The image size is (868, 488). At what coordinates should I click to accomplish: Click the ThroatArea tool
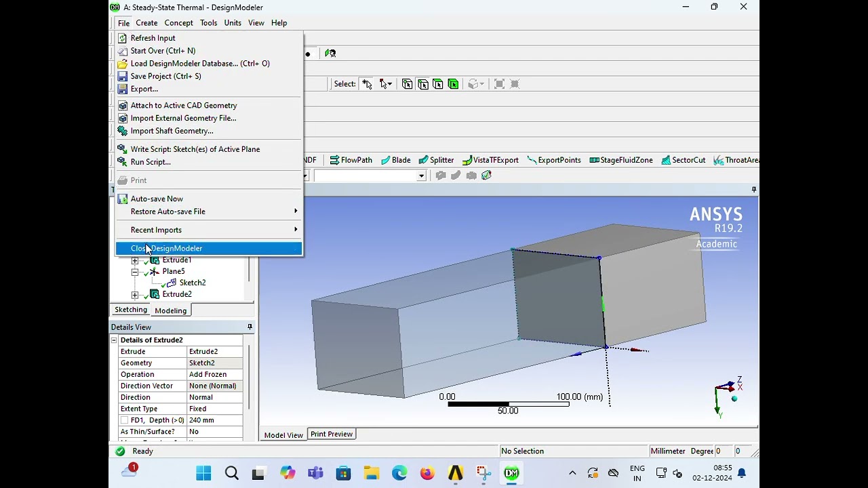[736, 160]
